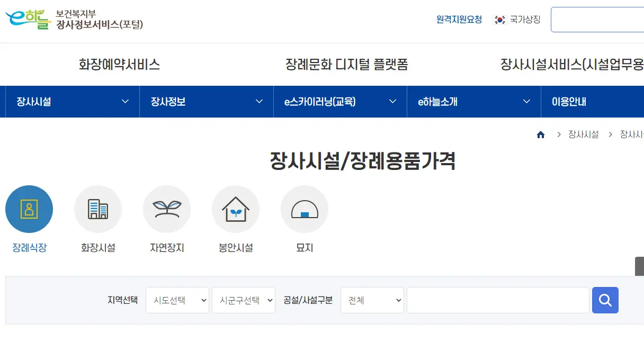Open the 시도선택 region dropdown
This screenshot has width=644, height=342.
[x=177, y=300]
